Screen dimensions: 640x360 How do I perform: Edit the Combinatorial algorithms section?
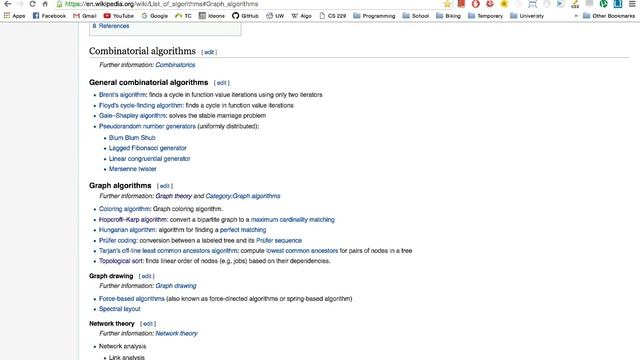tap(209, 52)
